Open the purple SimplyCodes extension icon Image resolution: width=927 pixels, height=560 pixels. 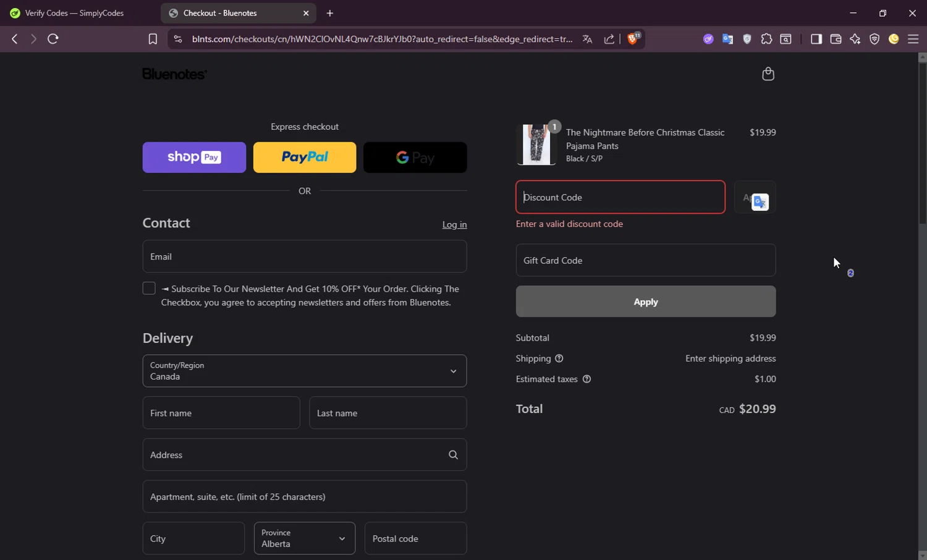(x=708, y=39)
